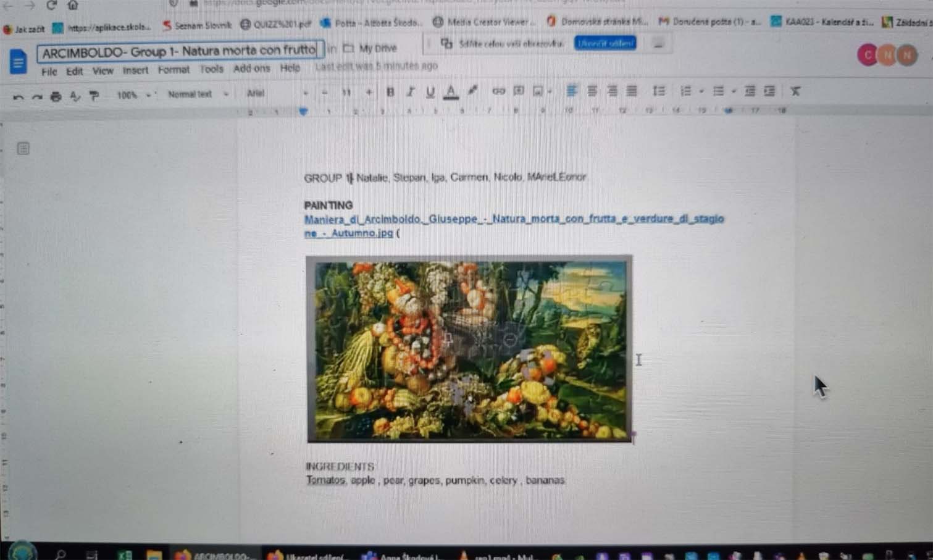Open the View menu
The width and height of the screenshot is (933, 560).
(103, 71)
